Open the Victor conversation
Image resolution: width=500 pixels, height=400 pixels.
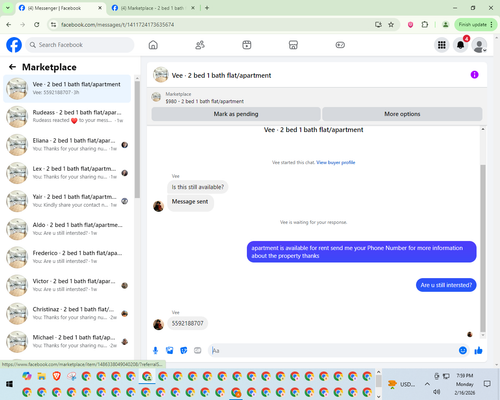[67, 285]
